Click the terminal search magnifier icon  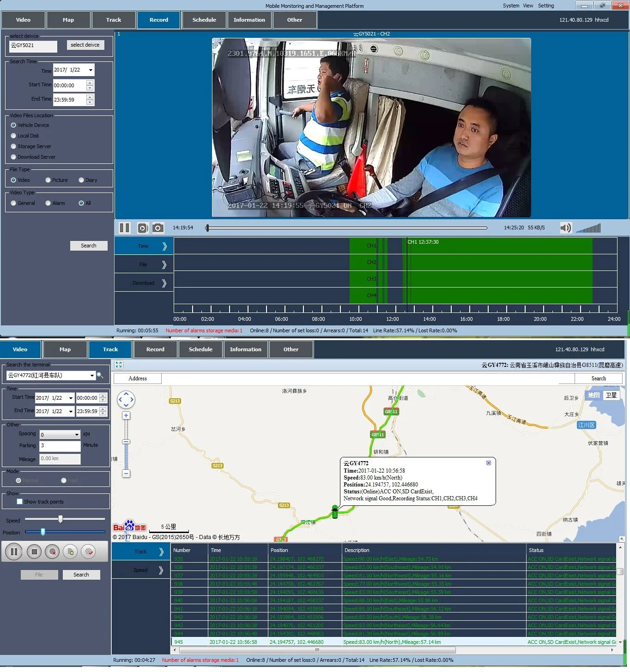[100, 375]
